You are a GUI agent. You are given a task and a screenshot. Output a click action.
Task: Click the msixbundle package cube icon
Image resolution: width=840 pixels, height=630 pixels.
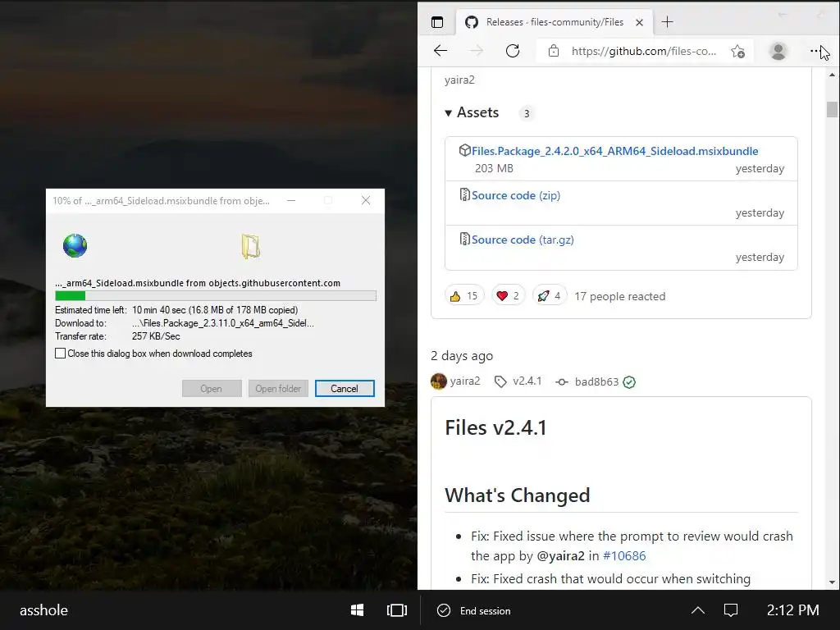click(464, 151)
